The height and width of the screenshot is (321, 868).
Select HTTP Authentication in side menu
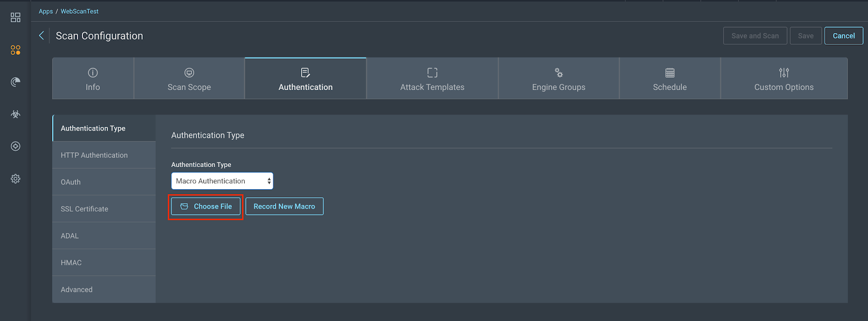click(94, 155)
